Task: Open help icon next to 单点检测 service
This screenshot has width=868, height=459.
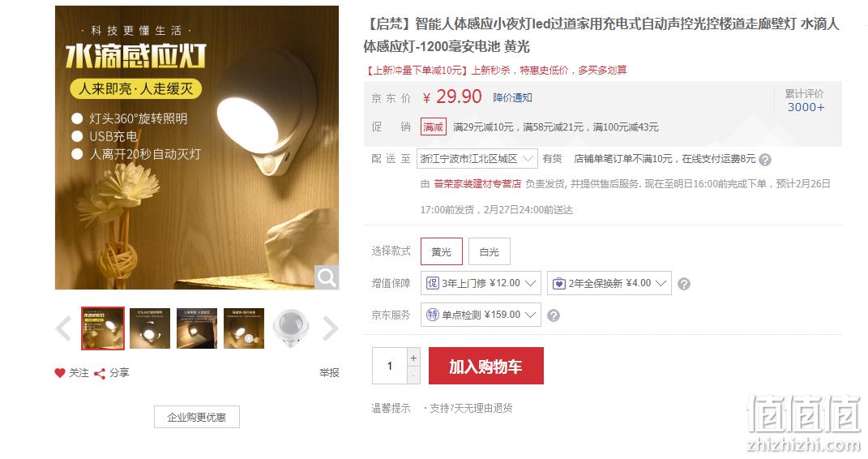Action: click(x=553, y=315)
